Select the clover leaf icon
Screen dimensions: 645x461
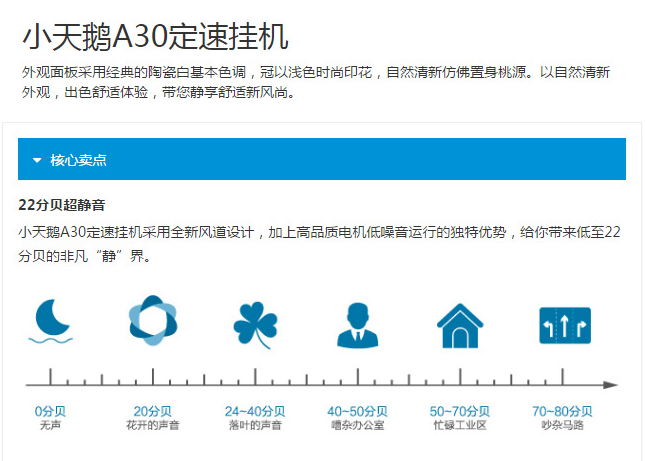(255, 324)
